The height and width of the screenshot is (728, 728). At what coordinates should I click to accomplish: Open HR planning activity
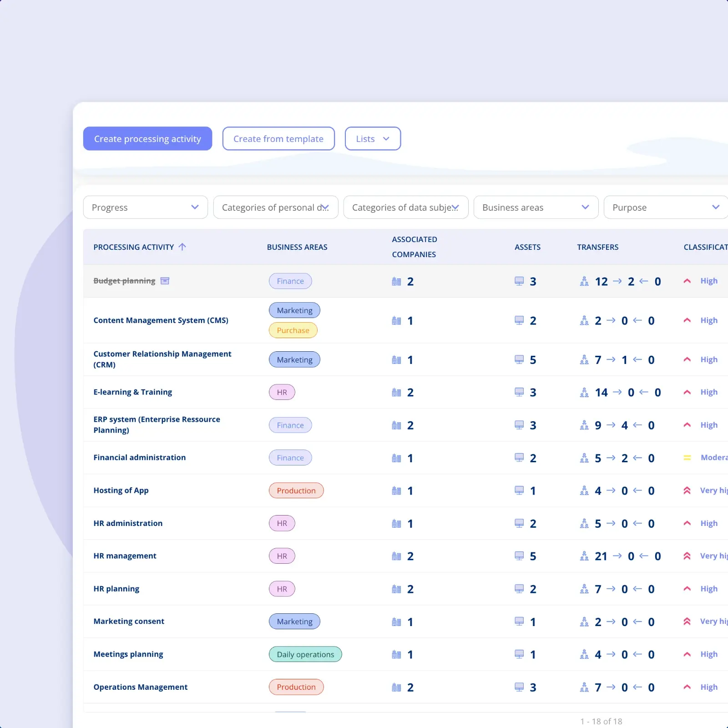pyautogui.click(x=116, y=589)
